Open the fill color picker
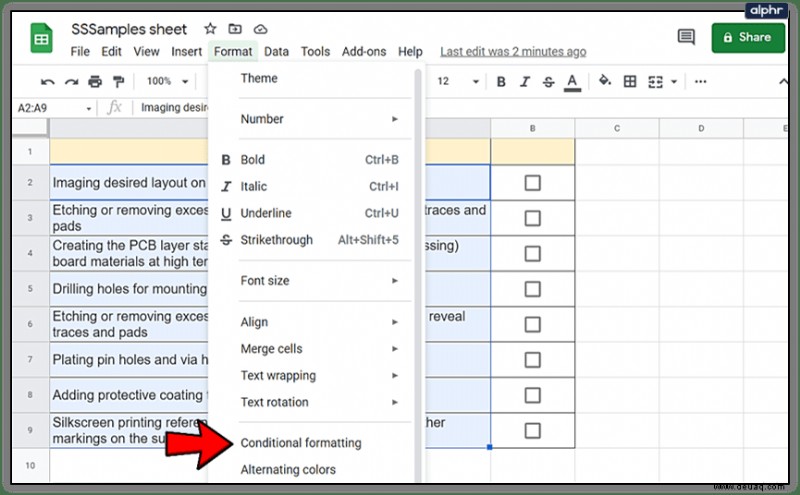The width and height of the screenshot is (800, 495). pos(605,81)
